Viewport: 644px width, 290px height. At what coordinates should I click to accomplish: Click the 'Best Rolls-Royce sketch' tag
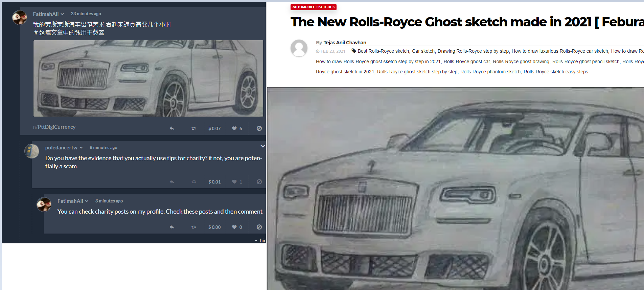point(384,51)
